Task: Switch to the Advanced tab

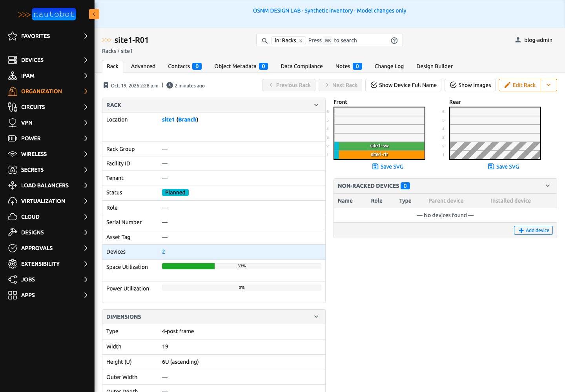Action: (143, 66)
